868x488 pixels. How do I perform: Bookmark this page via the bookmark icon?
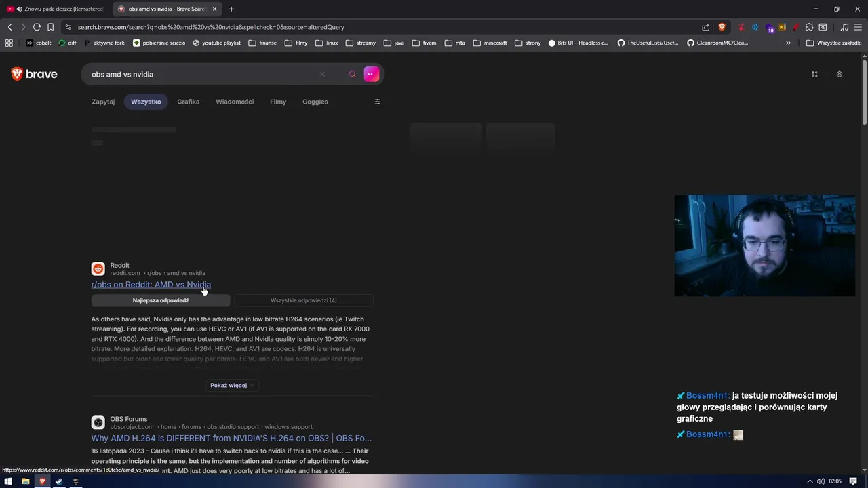pos(50,27)
